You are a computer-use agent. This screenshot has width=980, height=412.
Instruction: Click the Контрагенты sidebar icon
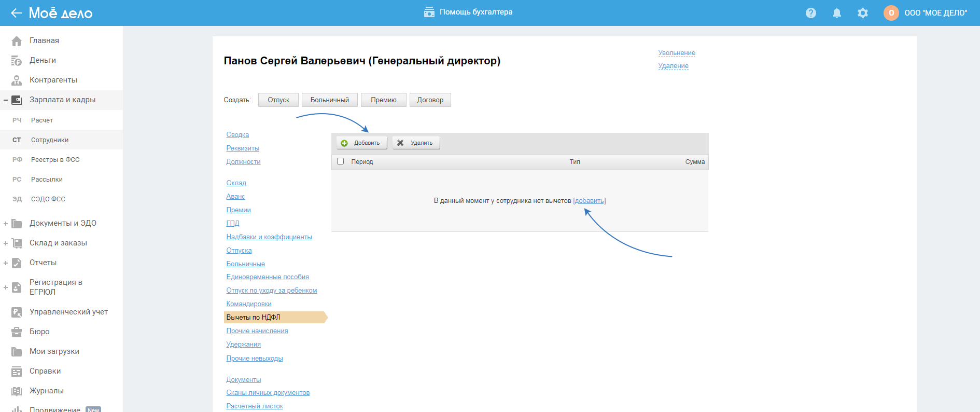coord(17,80)
